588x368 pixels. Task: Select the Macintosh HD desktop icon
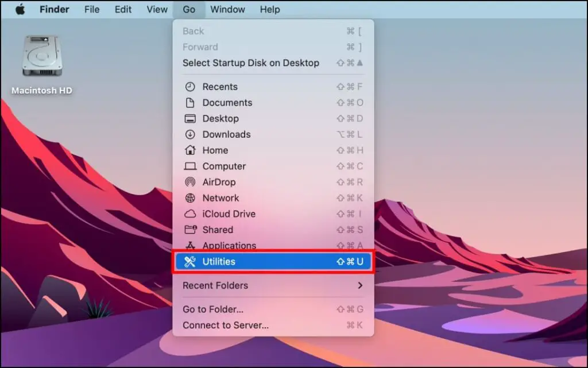(41, 65)
